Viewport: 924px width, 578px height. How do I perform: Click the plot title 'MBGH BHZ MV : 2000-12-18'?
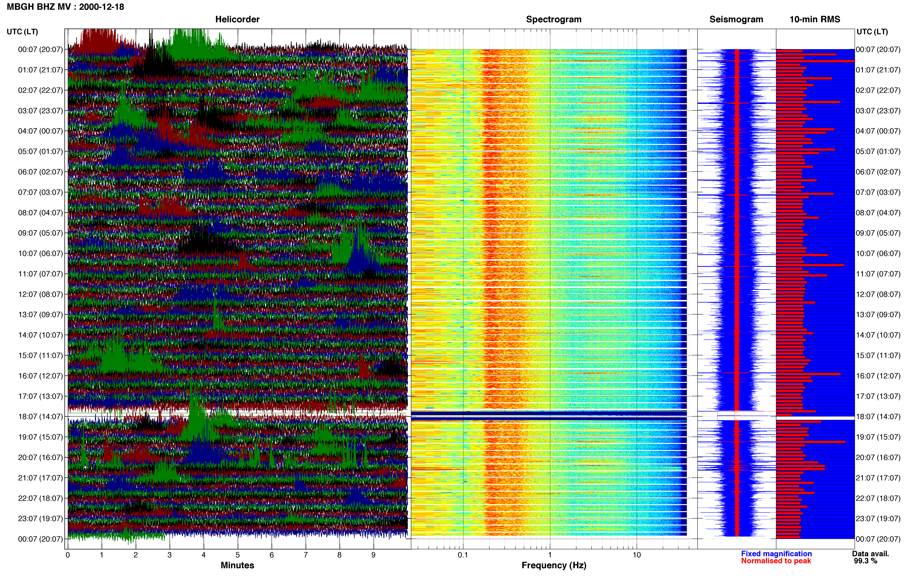65,7
